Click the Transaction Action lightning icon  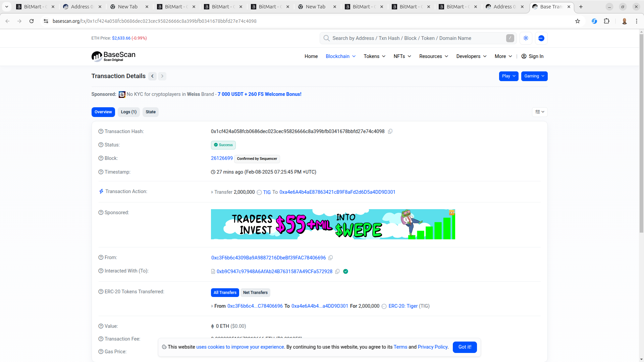[x=101, y=191]
